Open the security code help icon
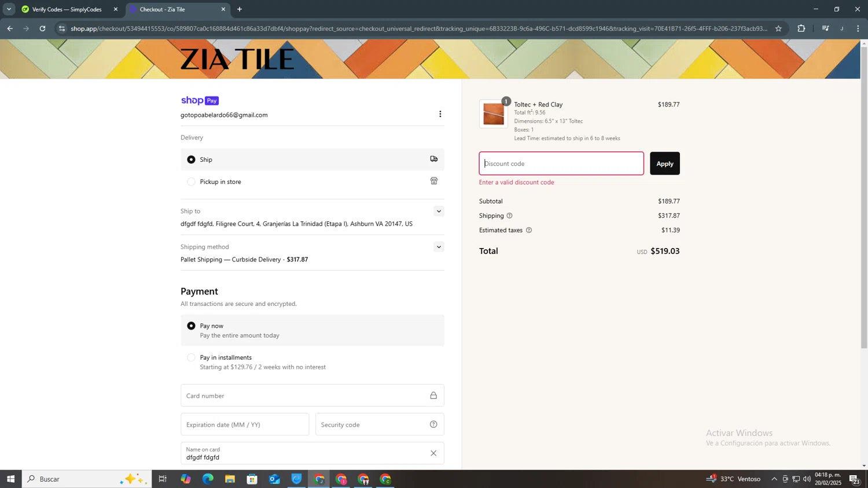 coord(433,424)
